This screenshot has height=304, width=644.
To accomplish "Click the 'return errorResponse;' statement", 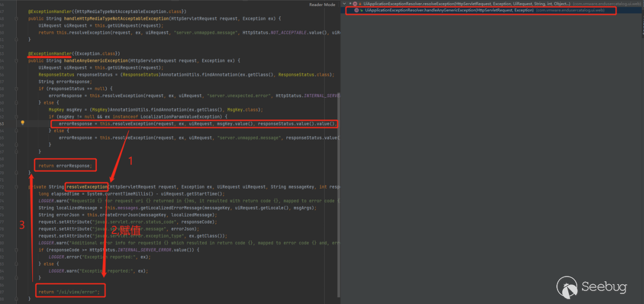I will [x=66, y=166].
